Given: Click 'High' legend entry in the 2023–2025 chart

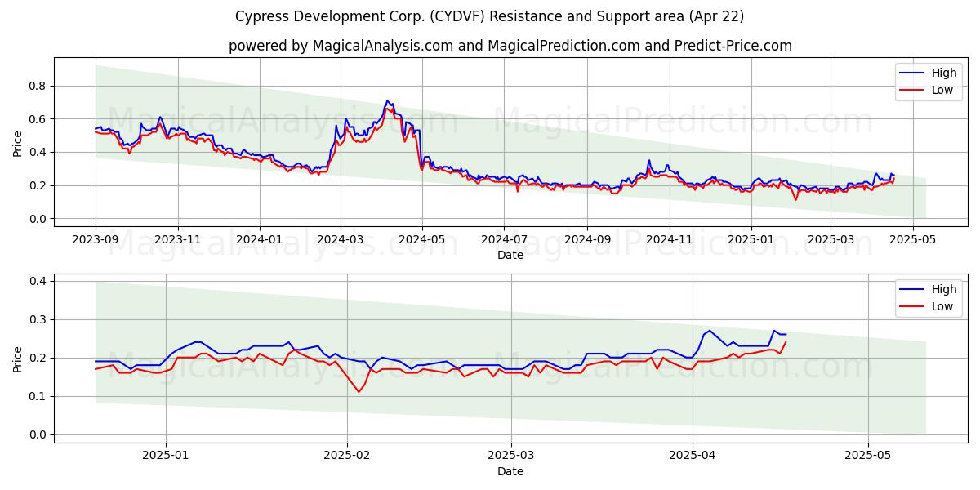Looking at the screenshot, I should click(927, 73).
